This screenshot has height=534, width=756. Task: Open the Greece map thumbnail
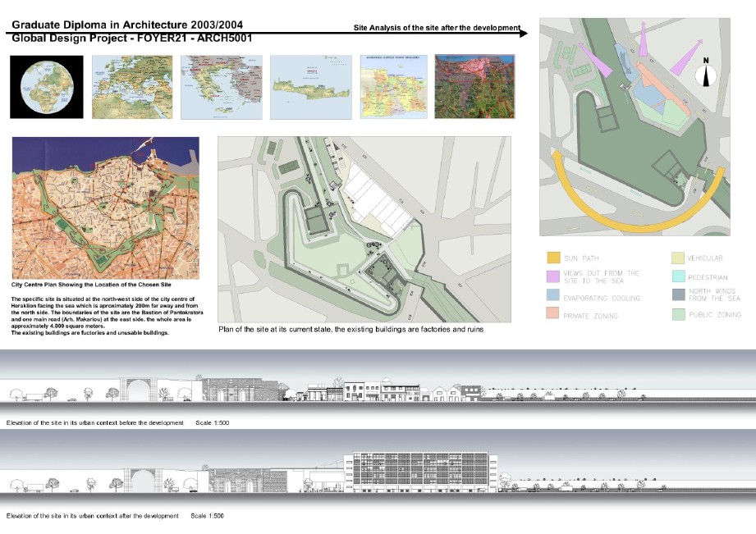pyautogui.click(x=222, y=88)
